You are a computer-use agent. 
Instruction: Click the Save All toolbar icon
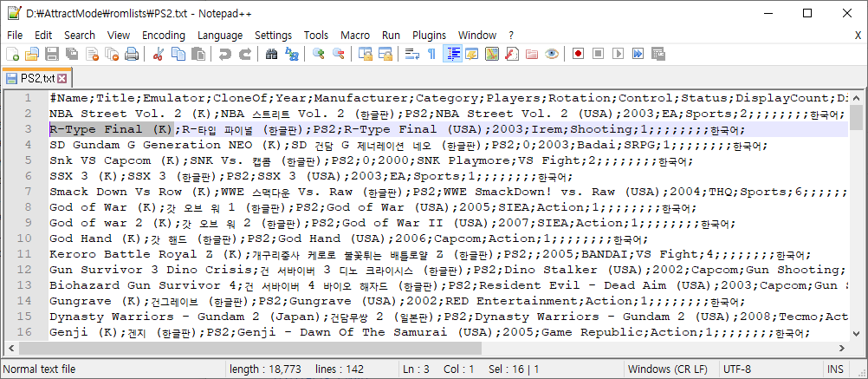tap(72, 54)
